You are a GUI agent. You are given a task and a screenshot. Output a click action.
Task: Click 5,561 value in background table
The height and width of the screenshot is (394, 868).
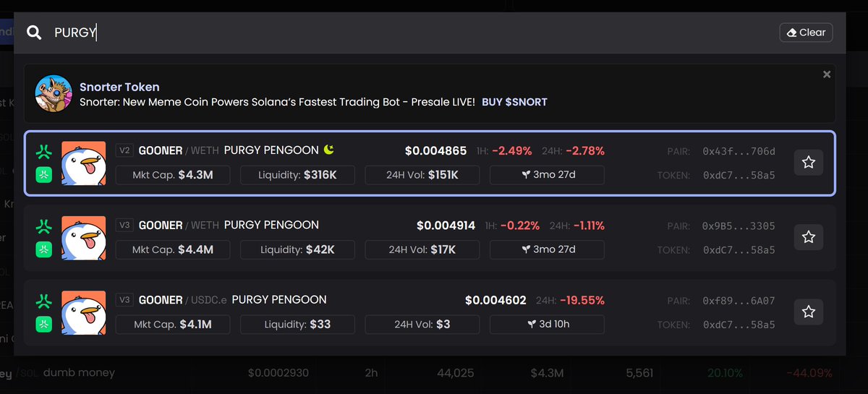click(x=640, y=373)
